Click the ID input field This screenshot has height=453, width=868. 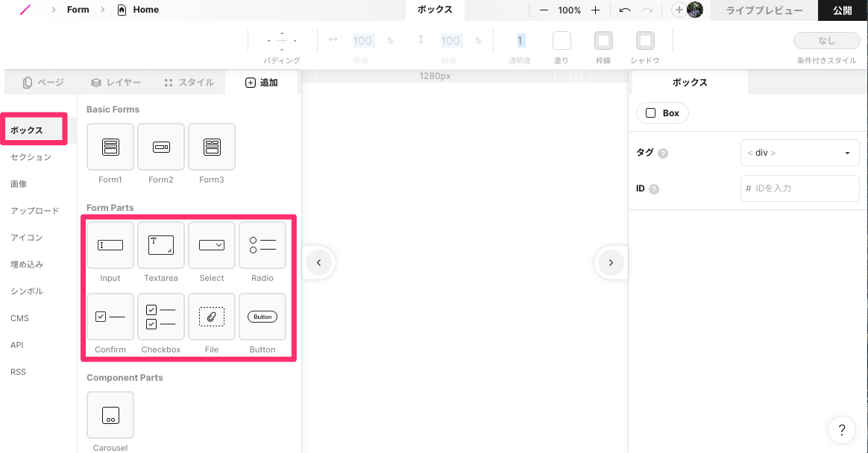(799, 189)
